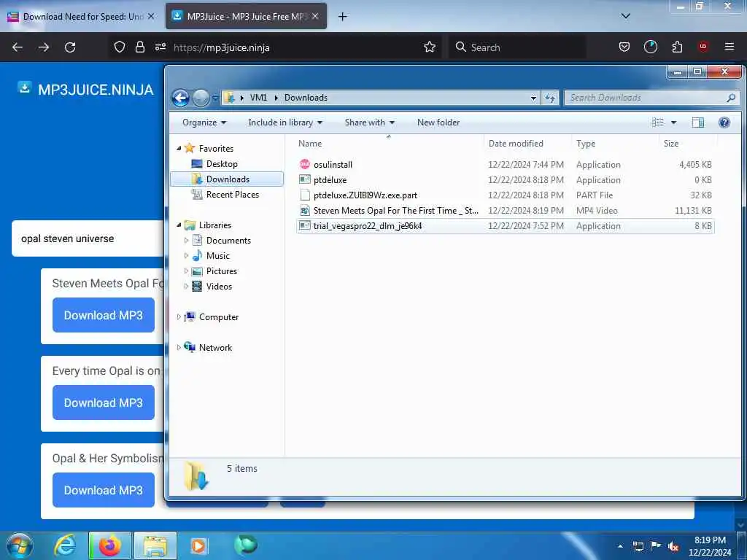Save page to Pocket

(624, 47)
